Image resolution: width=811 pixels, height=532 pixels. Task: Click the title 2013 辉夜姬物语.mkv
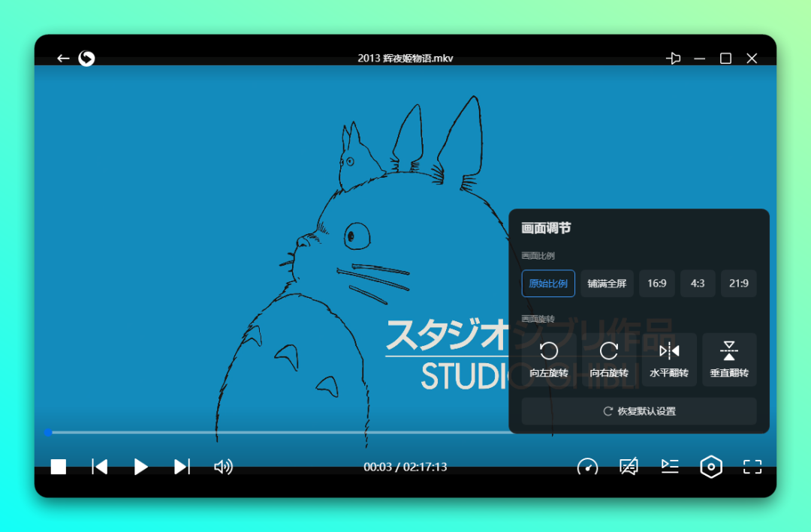click(x=405, y=59)
